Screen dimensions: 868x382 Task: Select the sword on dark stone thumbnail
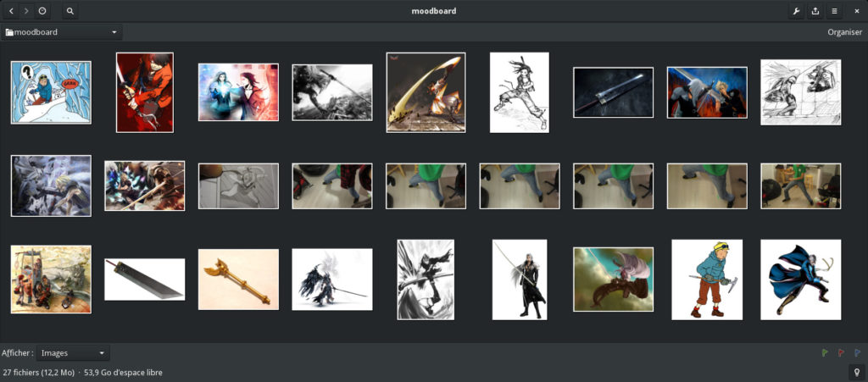pos(614,92)
